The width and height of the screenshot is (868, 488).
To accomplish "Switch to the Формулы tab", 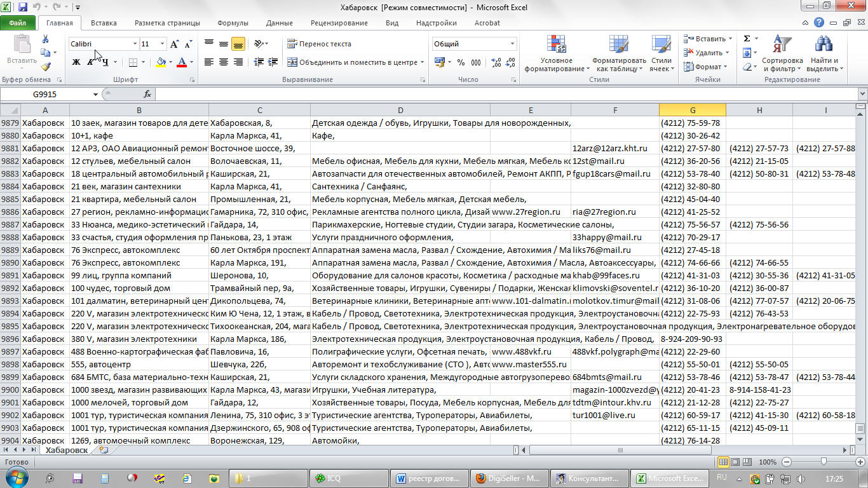I will point(233,23).
